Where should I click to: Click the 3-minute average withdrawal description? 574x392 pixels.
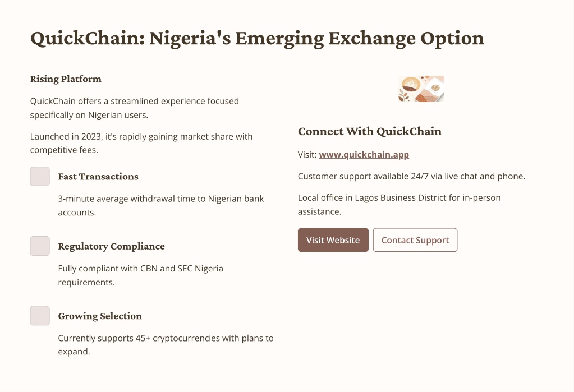(x=160, y=205)
